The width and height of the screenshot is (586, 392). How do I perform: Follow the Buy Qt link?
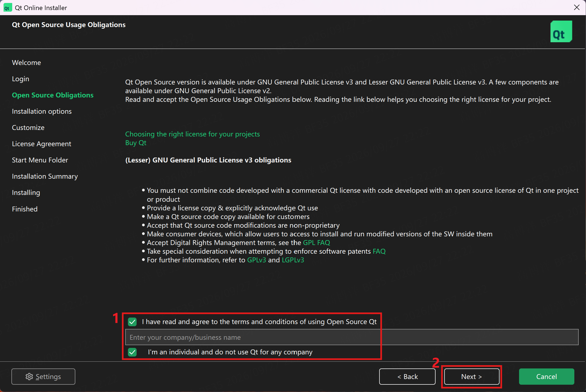(136, 143)
